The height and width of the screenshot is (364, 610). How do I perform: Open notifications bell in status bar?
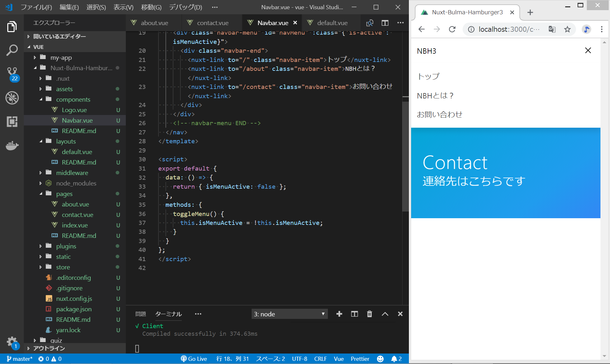tap(396, 359)
